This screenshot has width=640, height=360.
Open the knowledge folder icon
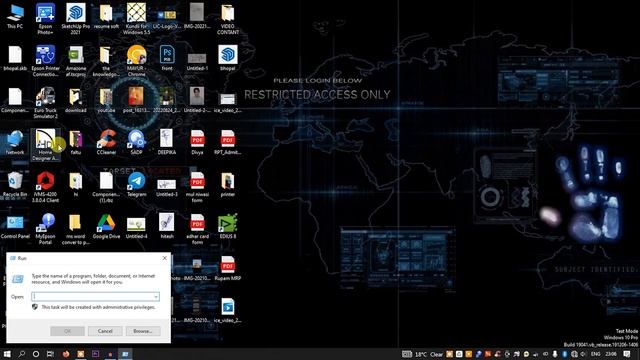106,61
